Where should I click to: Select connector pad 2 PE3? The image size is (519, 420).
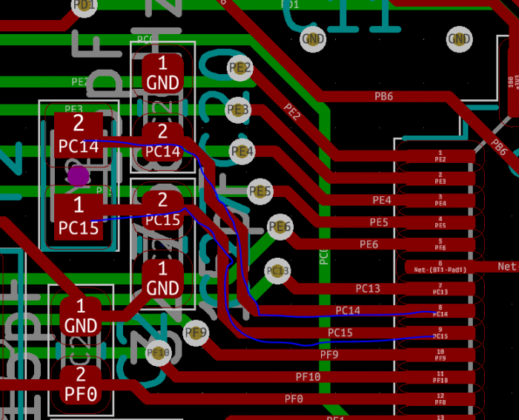tap(440, 179)
